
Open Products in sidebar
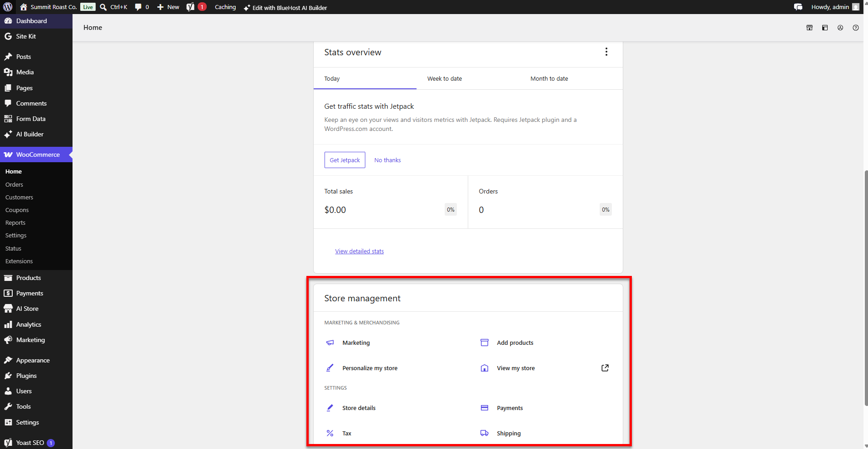(x=36, y=278)
